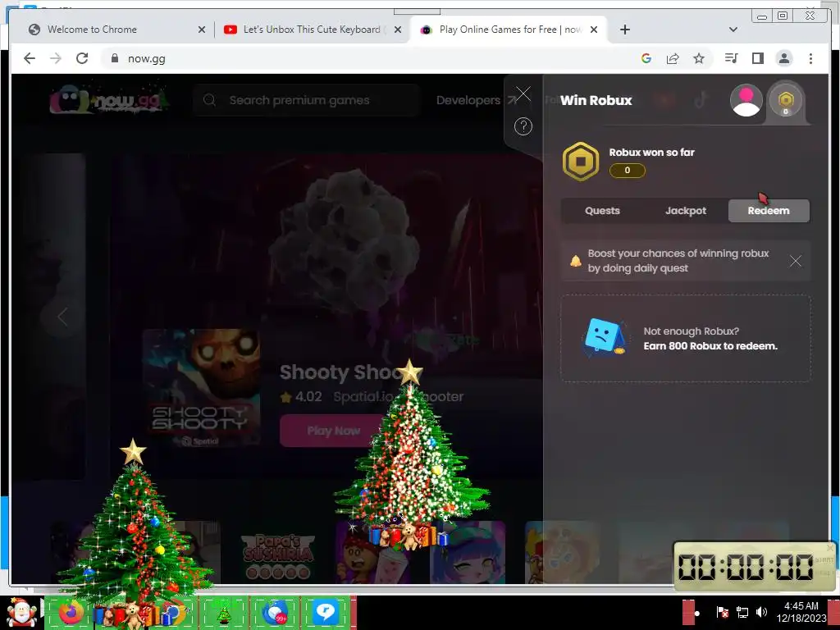Open a new tab with the plus button
This screenshot has height=630, width=840.
624,30
